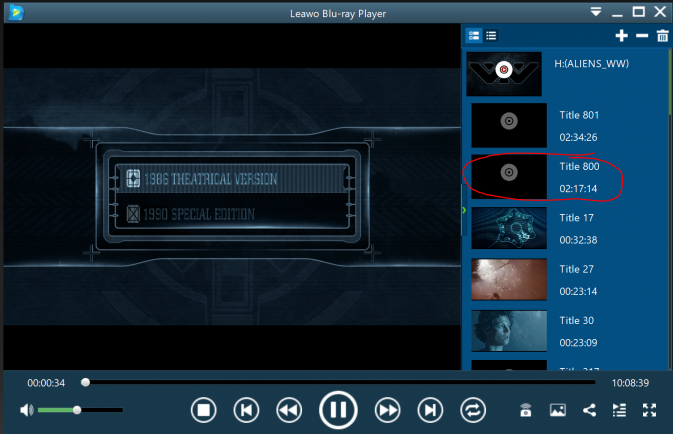
Task: Switch to fullscreen mode
Action: click(649, 410)
